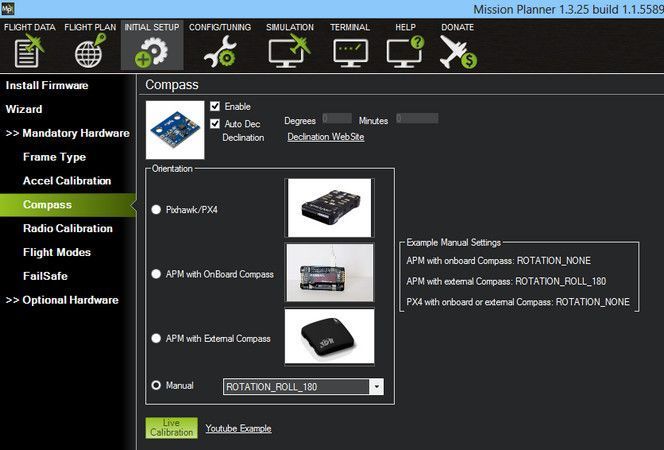Click the Donate airplane icon
The width and height of the screenshot is (664, 450).
click(x=458, y=52)
